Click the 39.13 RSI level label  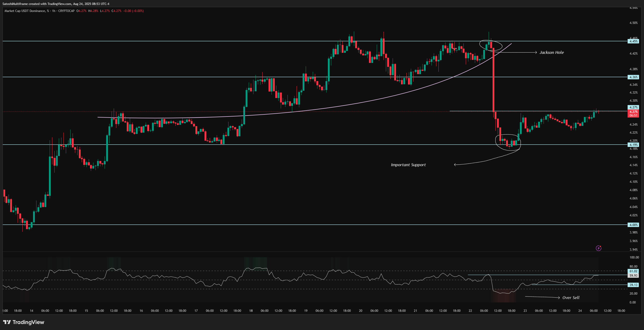(633, 285)
